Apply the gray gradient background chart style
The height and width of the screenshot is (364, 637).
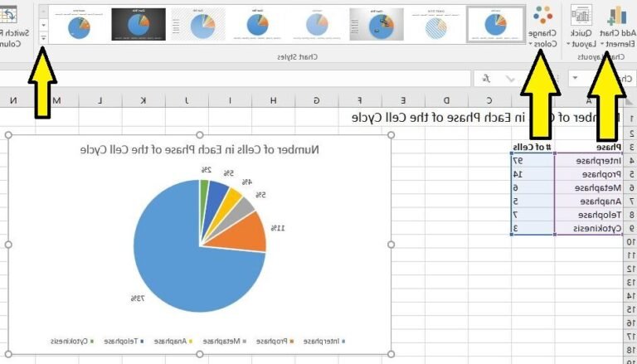click(377, 24)
